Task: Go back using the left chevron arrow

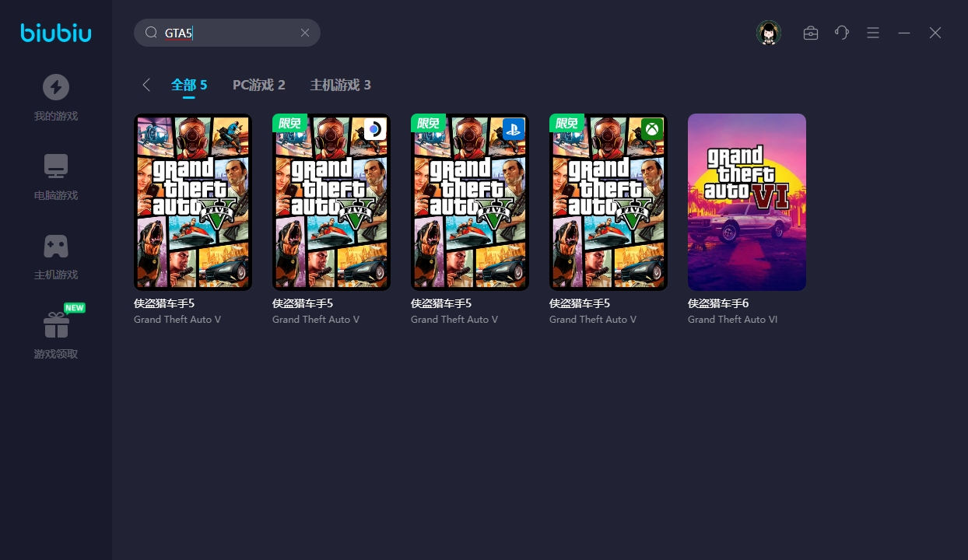Action: point(146,85)
